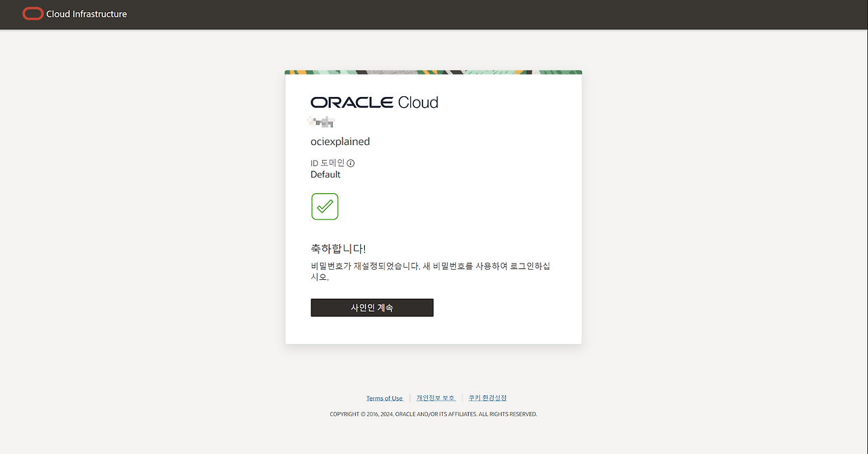Click the Default domain value
The image size is (868, 454).
click(x=325, y=175)
